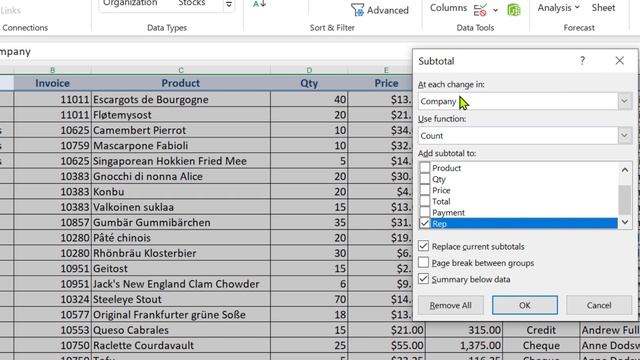Click the Remove All button

[x=450, y=305]
